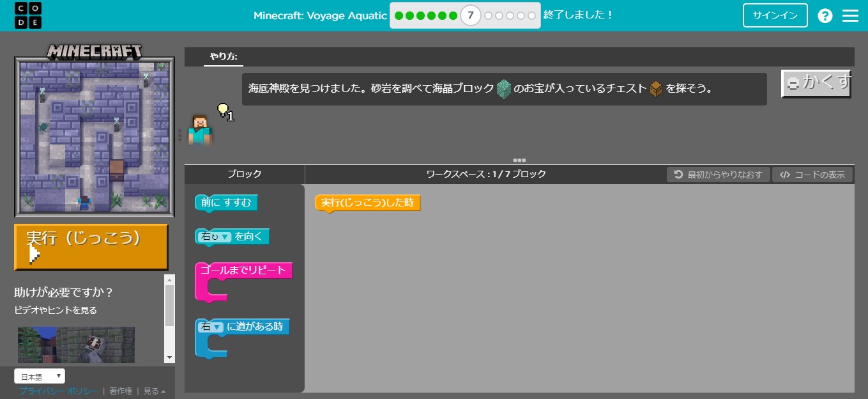Go to level 11 dot
This screenshot has width=868, height=399.
tap(521, 15)
